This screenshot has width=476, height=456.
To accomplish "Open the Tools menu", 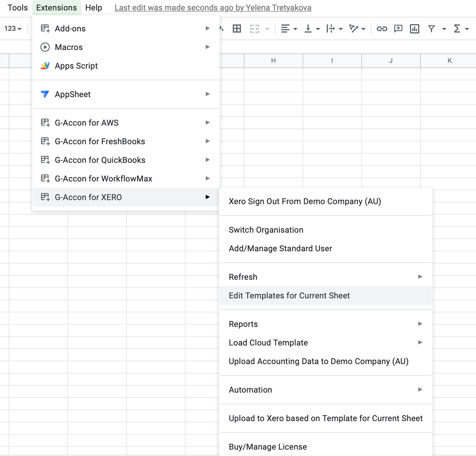I will [x=18, y=8].
